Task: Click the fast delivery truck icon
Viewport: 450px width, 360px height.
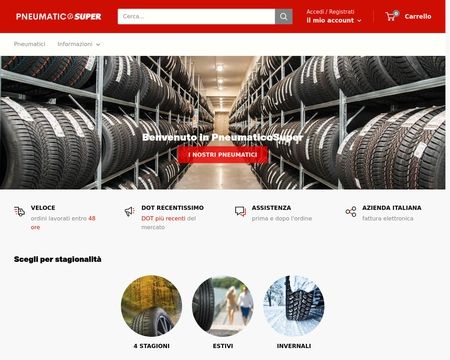Action: [19, 211]
